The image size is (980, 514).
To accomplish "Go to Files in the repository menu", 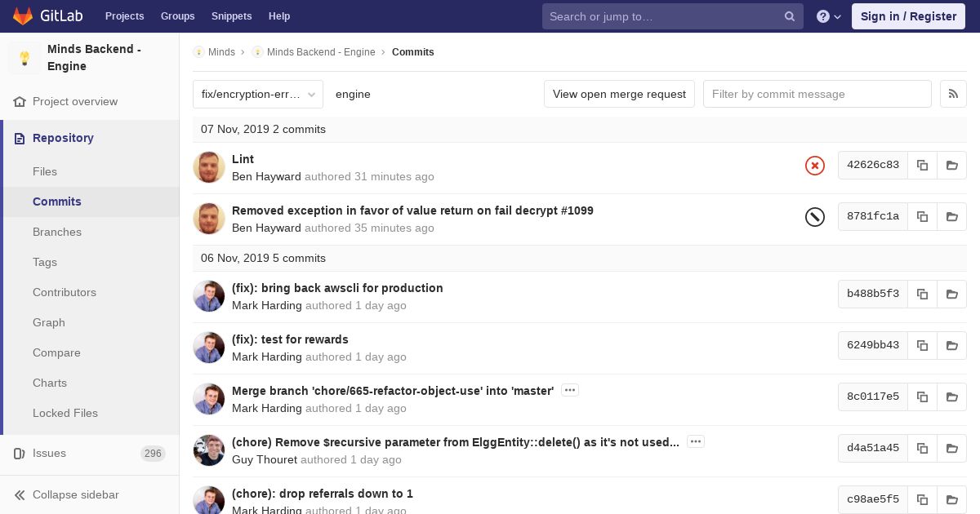I will (45, 171).
